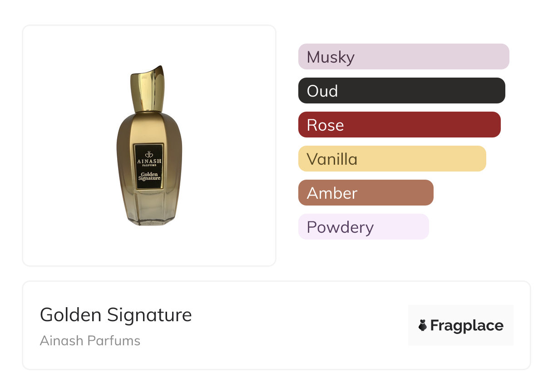Image resolution: width=553 pixels, height=392 pixels.
Task: Click the gold-tinted bottle shoulder above the label
Action: (x=148, y=127)
